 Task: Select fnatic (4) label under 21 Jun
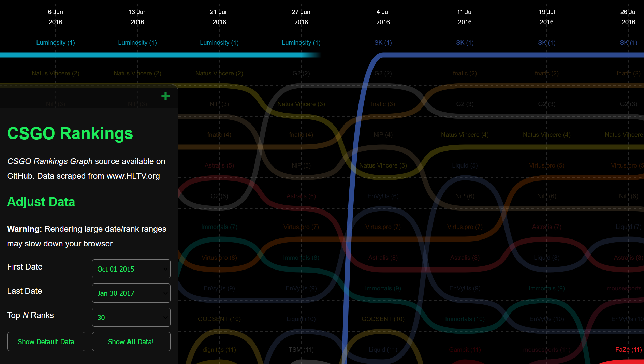coord(219,135)
